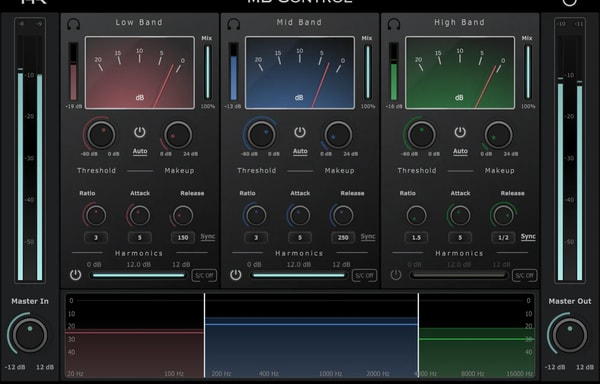Click High Band Release knob
This screenshot has height=384, width=600.
(503, 215)
